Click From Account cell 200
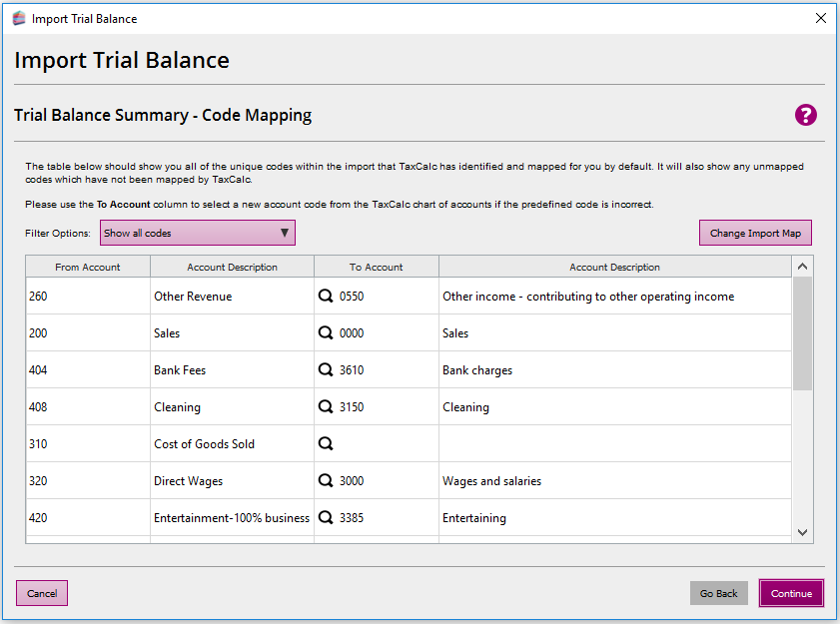The image size is (840, 624). point(88,332)
